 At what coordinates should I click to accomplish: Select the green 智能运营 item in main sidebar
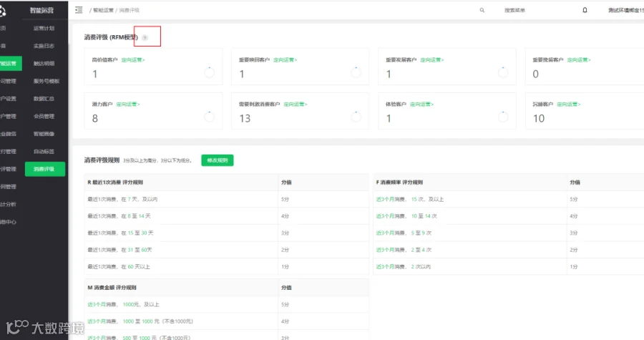11,64
